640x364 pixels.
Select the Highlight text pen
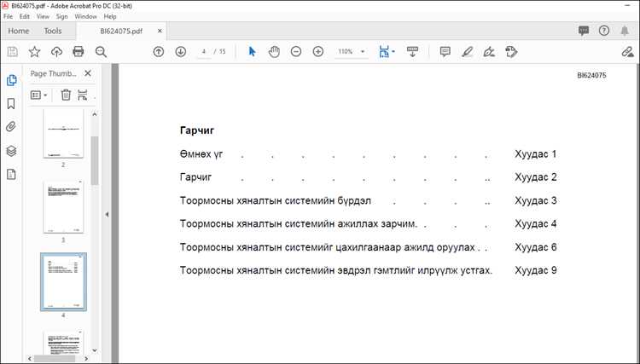point(468,52)
